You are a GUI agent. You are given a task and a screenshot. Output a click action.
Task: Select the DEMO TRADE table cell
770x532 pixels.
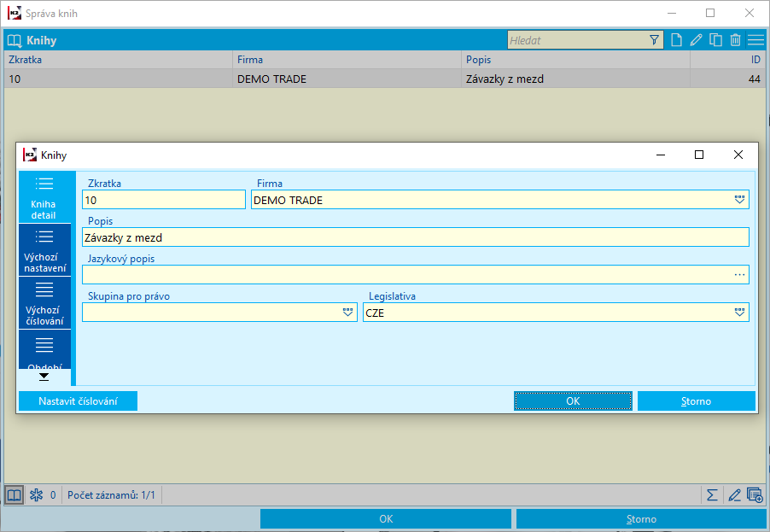[347, 79]
